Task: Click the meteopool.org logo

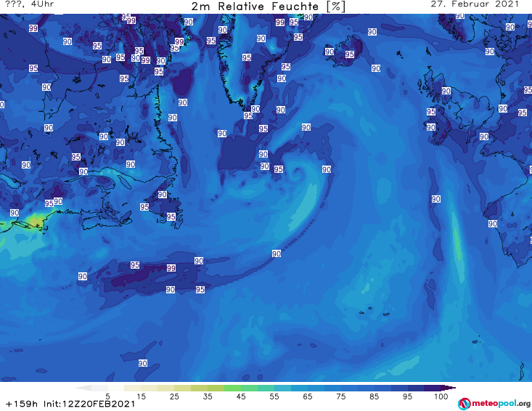Action: 494,404
